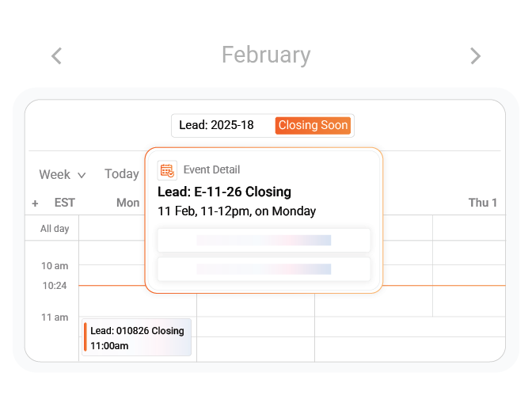Select the Mon column header
Screen dimensions: 532x418
[127, 203]
